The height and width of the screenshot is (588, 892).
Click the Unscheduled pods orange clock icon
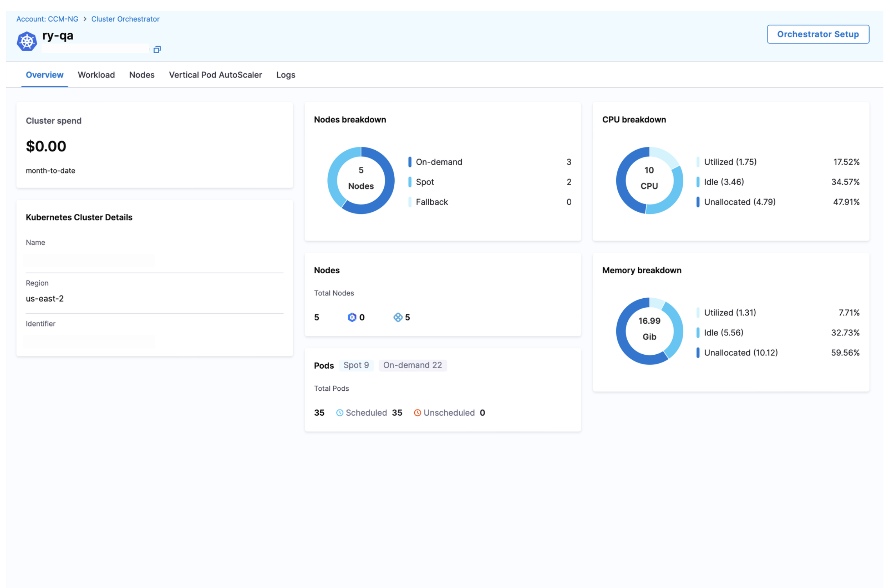417,413
